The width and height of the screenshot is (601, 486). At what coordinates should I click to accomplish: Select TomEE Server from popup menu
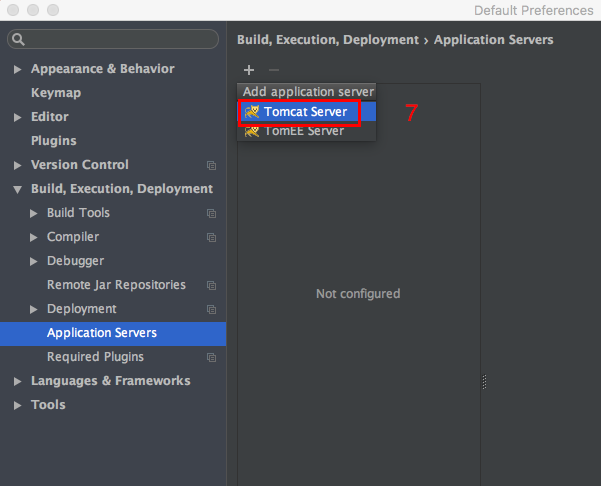pyautogui.click(x=307, y=131)
